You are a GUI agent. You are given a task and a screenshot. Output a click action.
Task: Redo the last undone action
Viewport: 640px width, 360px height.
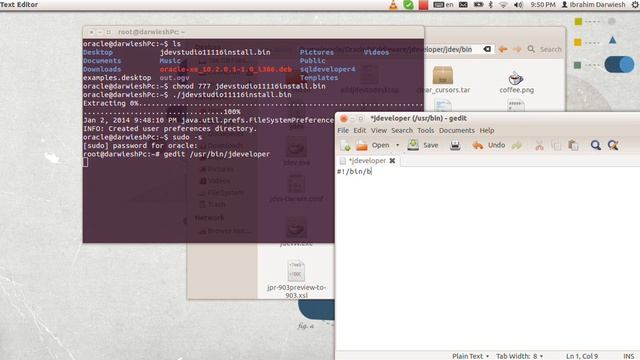tap(517, 145)
